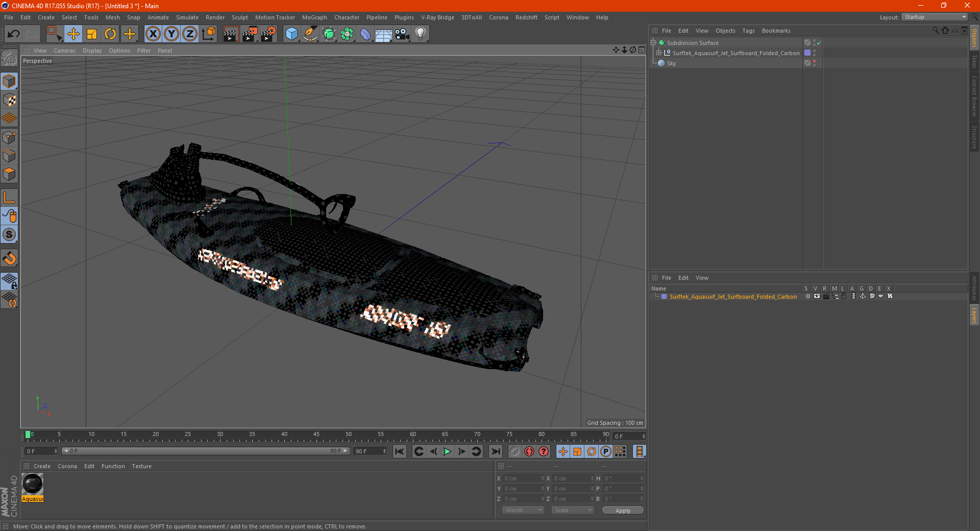Collapse the Subdivision Surface tree item
Image resolution: width=980 pixels, height=531 pixels.
(x=653, y=43)
